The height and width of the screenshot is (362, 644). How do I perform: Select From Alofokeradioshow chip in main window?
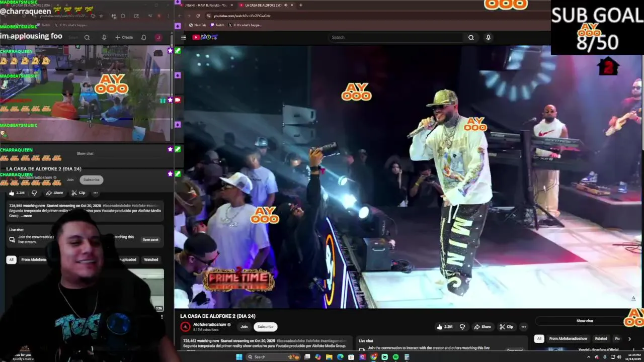tap(568, 338)
